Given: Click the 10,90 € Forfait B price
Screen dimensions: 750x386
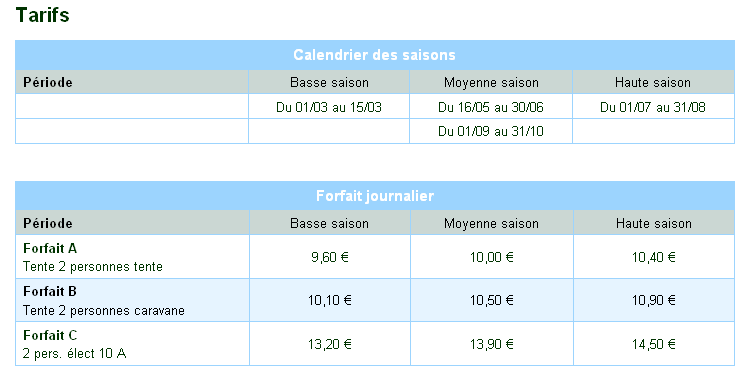Looking at the screenshot, I should [x=653, y=300].
